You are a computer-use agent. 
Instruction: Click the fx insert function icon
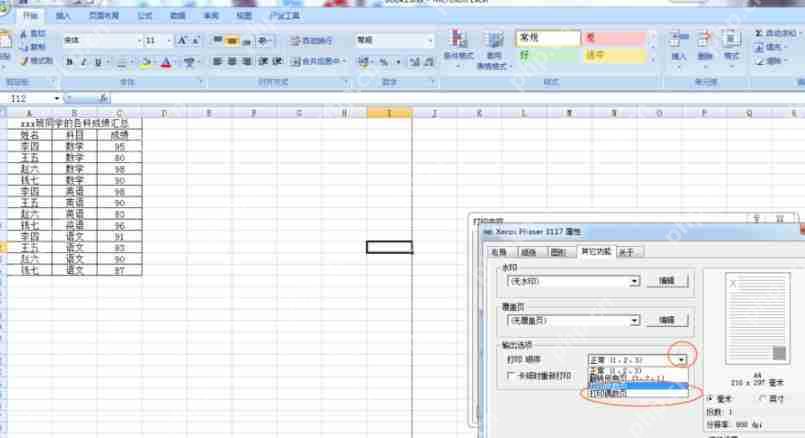tap(104, 98)
